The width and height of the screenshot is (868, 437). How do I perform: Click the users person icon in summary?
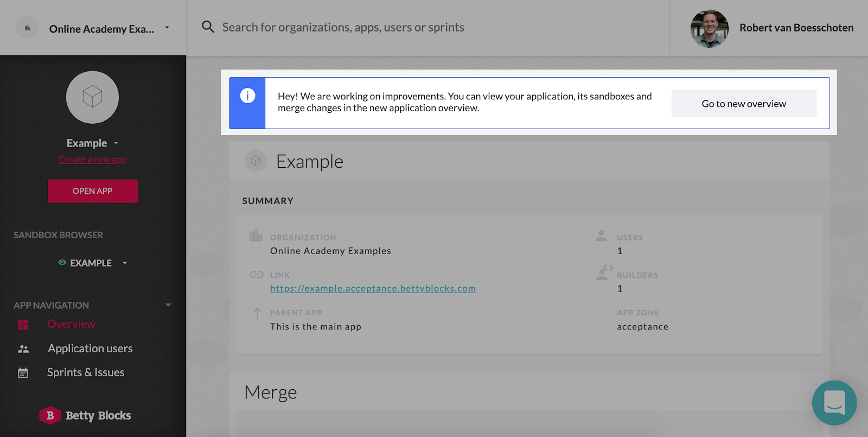click(601, 236)
